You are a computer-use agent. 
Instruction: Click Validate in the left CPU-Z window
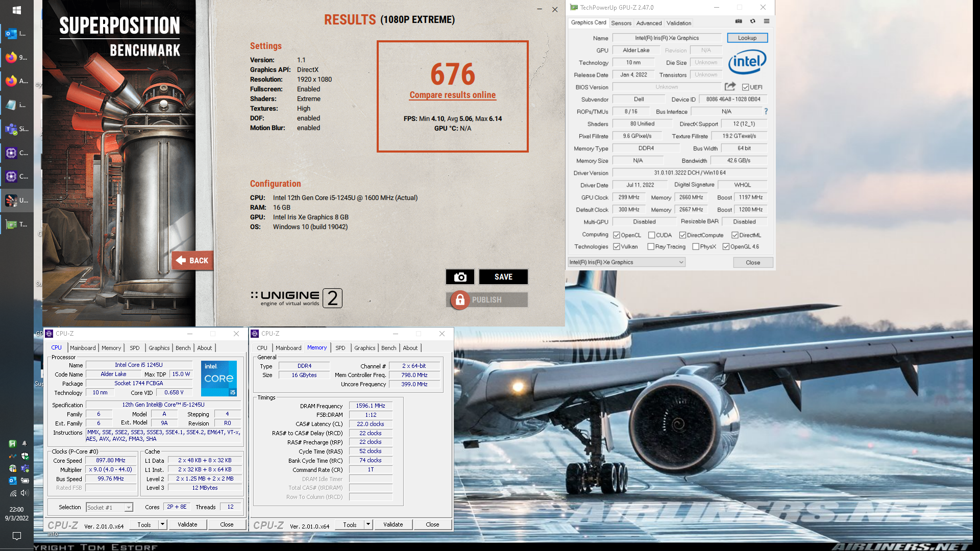tap(187, 524)
